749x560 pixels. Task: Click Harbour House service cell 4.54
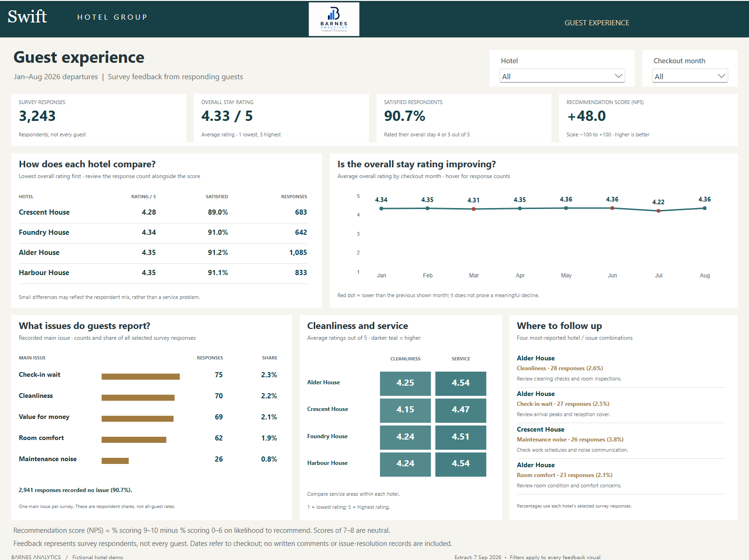point(461,464)
